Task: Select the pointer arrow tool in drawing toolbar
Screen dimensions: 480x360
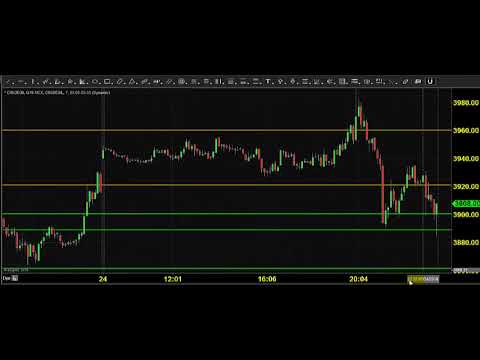Action: [x=8, y=82]
